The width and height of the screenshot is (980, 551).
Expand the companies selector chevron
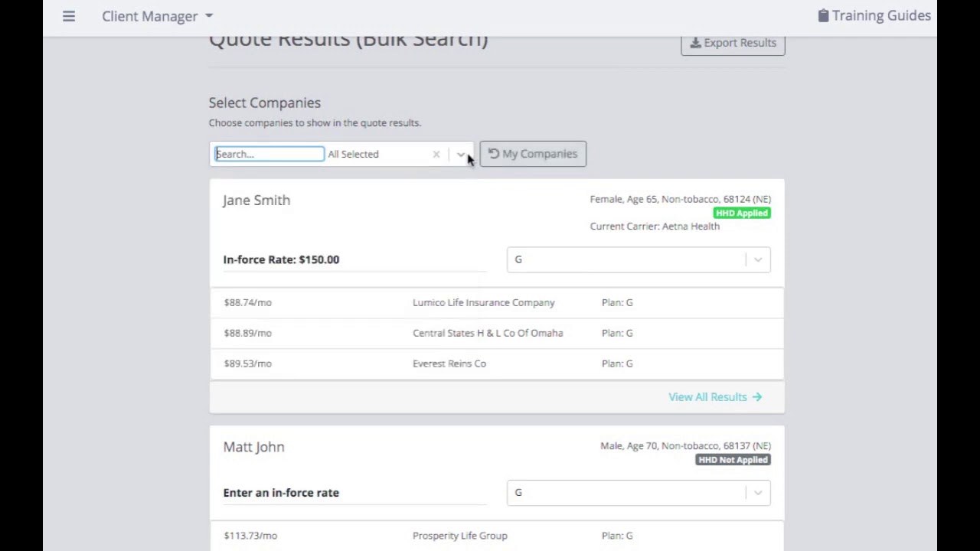[x=461, y=154]
